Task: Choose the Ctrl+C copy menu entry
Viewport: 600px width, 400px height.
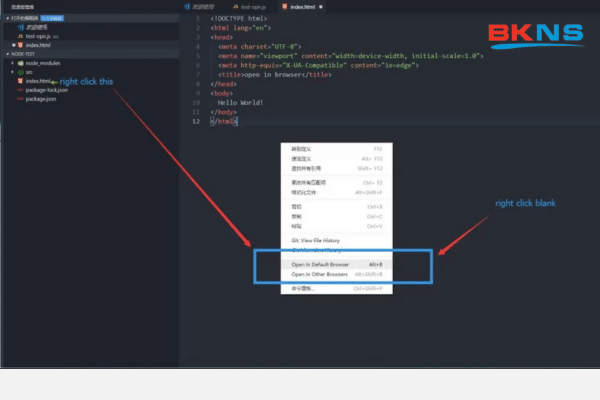Action: pyautogui.click(x=337, y=216)
